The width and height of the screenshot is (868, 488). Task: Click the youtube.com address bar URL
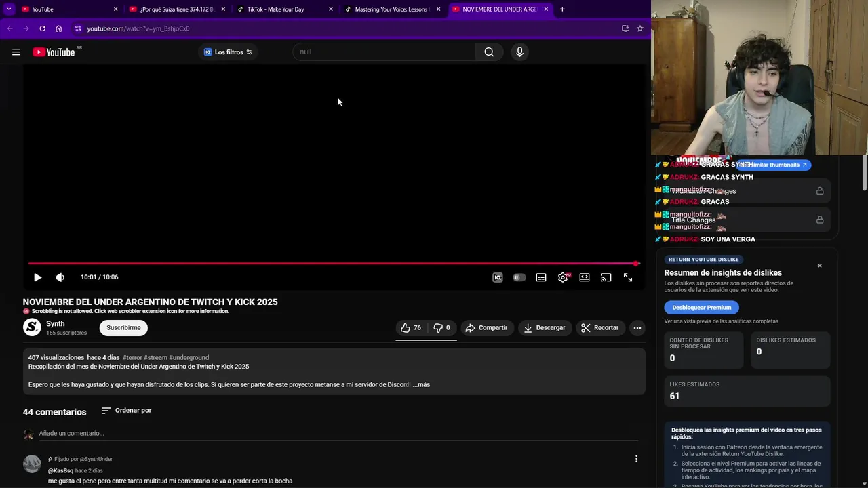point(138,28)
